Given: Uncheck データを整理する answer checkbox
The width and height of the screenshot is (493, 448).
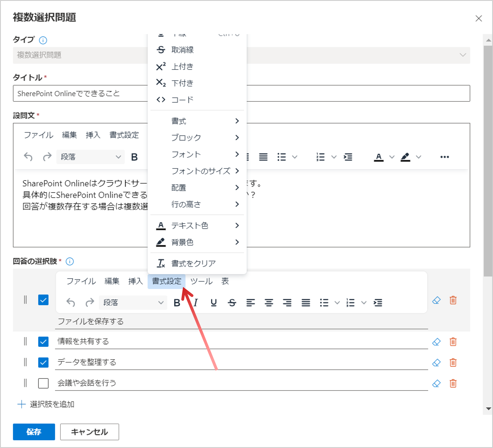Looking at the screenshot, I should pos(43,362).
